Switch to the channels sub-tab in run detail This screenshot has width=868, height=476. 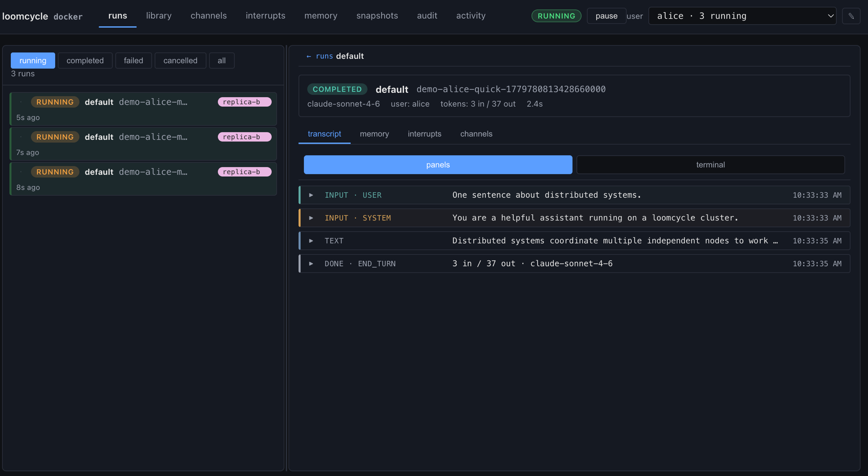click(x=476, y=134)
